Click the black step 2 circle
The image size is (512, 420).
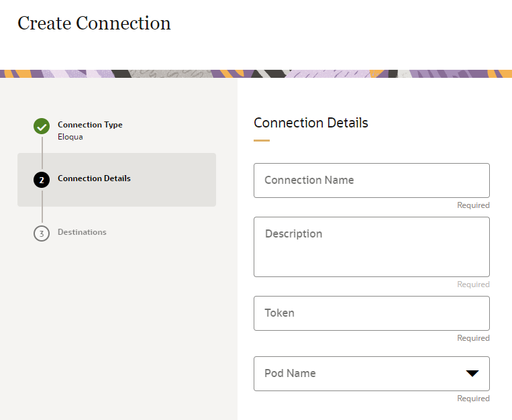click(42, 179)
